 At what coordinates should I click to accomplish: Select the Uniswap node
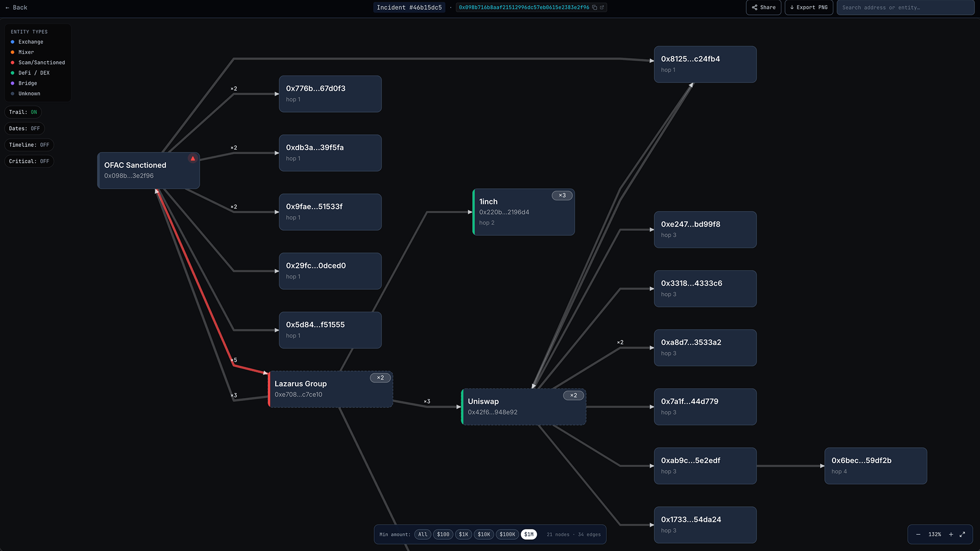pos(524,407)
